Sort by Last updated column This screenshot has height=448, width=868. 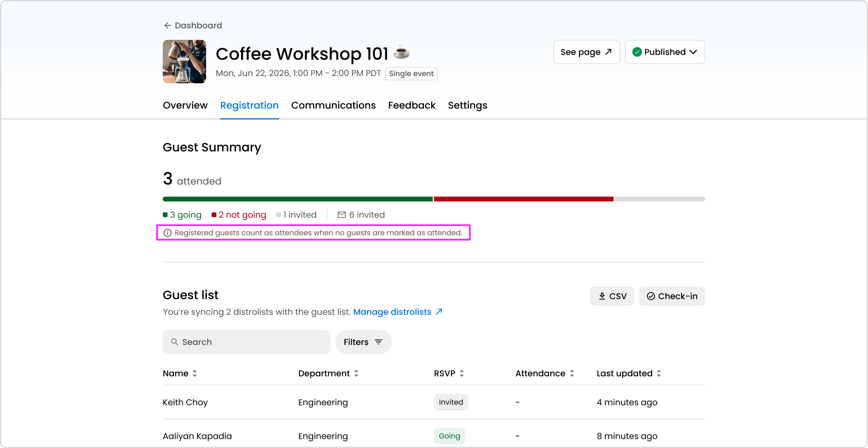659,374
